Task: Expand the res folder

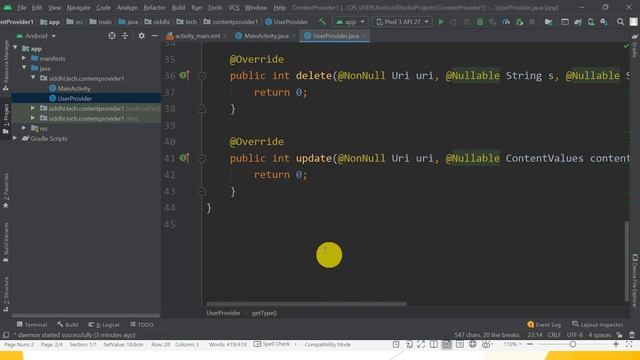Action: click(x=24, y=128)
